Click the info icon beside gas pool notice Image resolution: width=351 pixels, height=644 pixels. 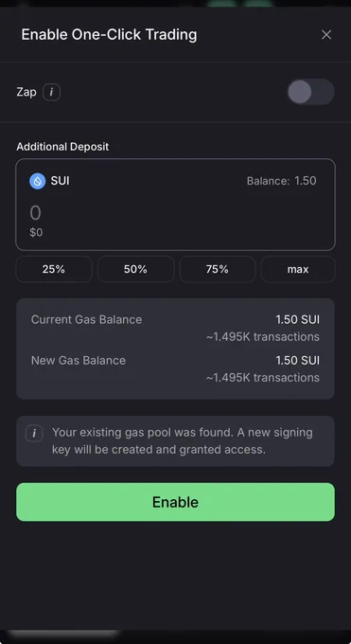click(34, 434)
